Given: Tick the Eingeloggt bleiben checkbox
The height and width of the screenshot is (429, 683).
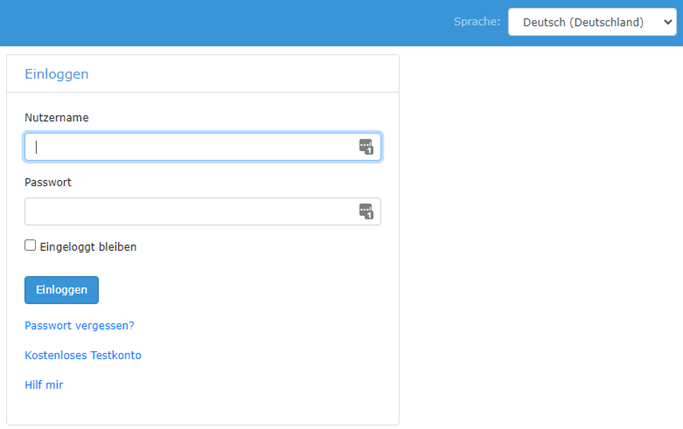Looking at the screenshot, I should tap(30, 245).
